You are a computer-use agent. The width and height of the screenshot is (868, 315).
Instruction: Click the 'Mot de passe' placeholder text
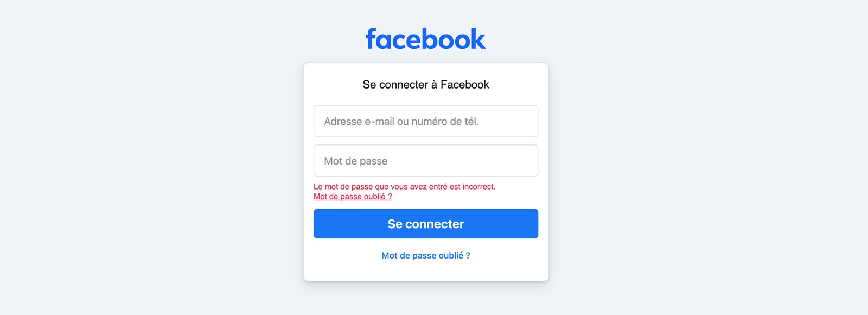[355, 160]
